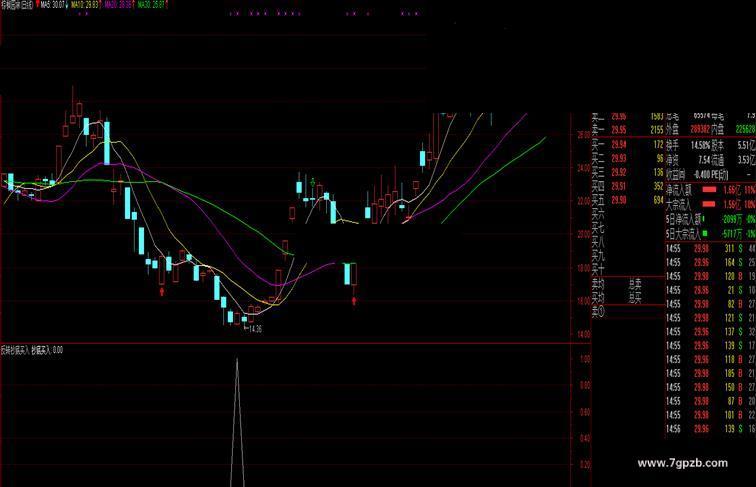Select the bid price 29.93 row
This screenshot has width=756, height=487.
628,158
